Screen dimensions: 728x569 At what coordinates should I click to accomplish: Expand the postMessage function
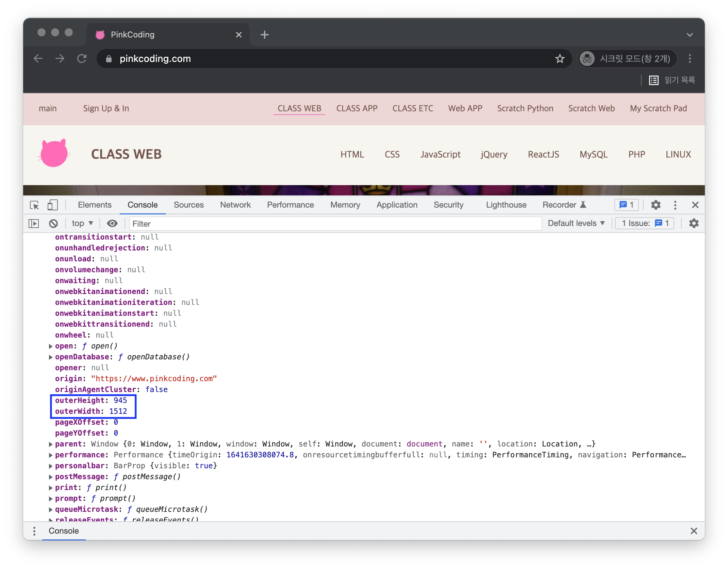(51, 477)
